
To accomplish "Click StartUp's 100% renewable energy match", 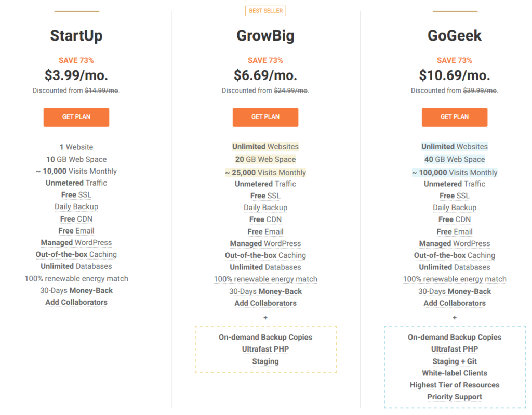I will tap(76, 278).
